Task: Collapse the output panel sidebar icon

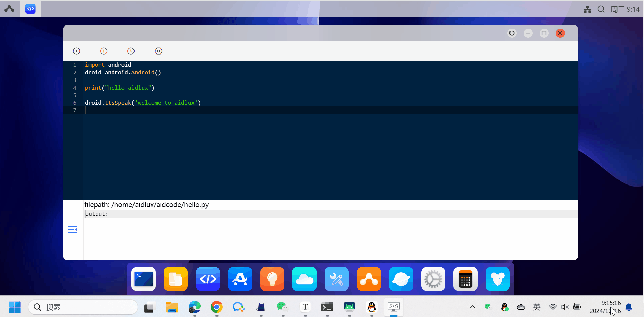Action: point(73,230)
